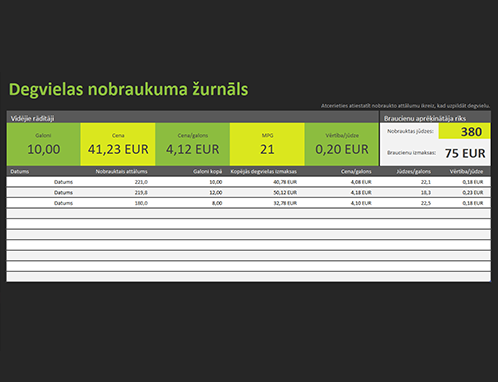Click the price cell 4,10 EUR

[361, 203]
